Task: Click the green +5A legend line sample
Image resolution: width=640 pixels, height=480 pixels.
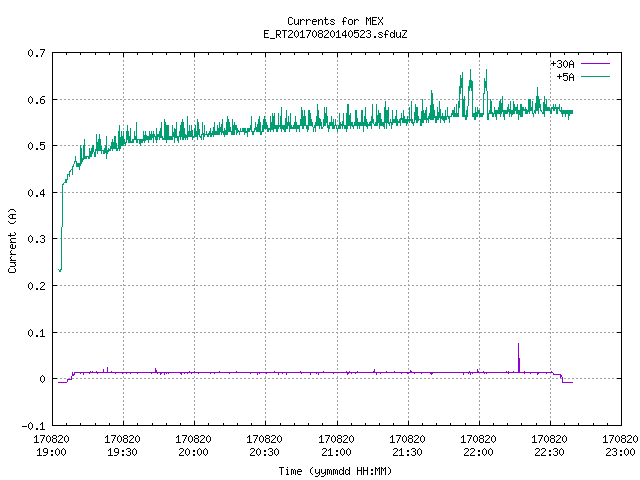Action: point(596,77)
